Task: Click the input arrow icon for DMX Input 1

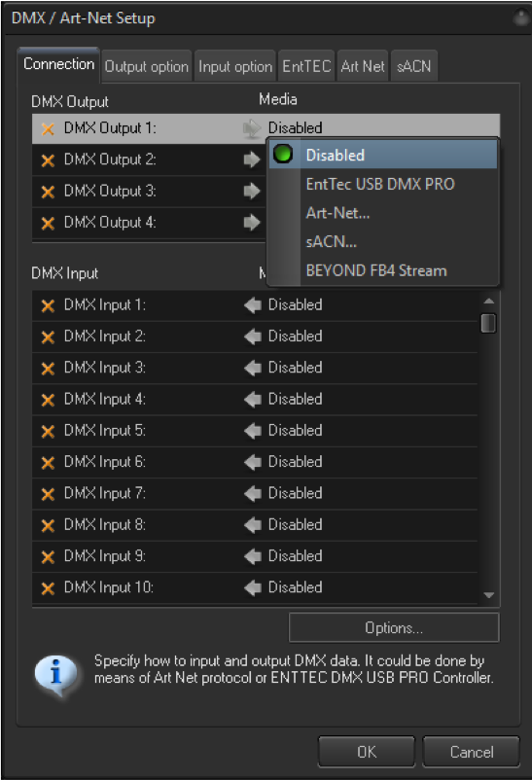Action: (253, 305)
